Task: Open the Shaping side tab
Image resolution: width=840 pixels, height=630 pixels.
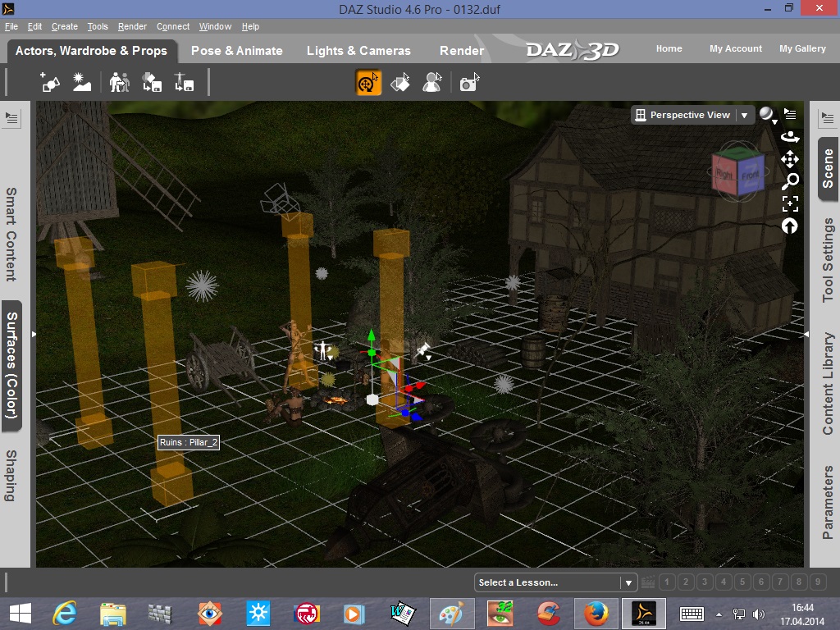Action: [x=11, y=476]
